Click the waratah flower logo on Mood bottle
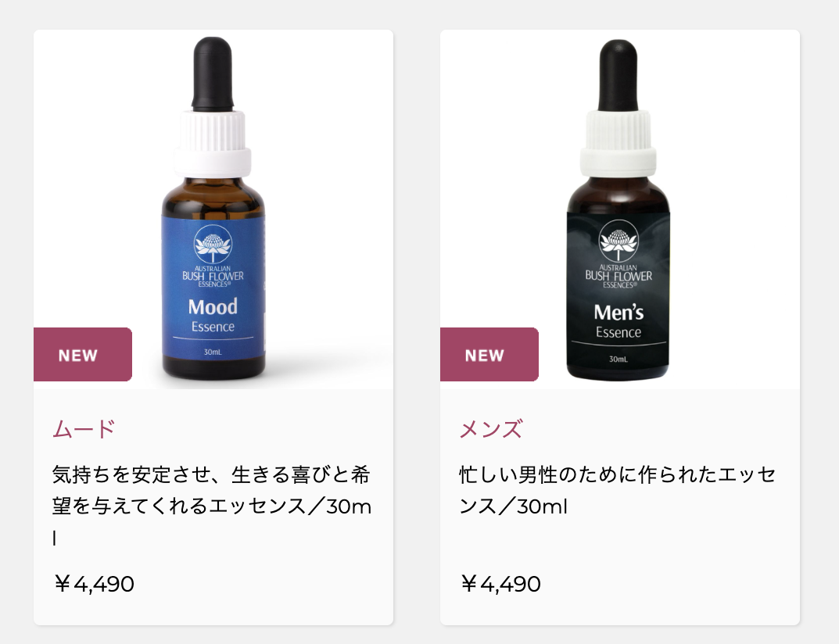The image size is (839, 644). [213, 245]
